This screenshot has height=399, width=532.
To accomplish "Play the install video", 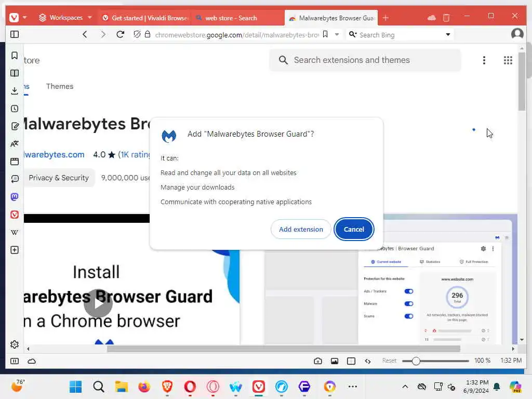I will 98,303.
